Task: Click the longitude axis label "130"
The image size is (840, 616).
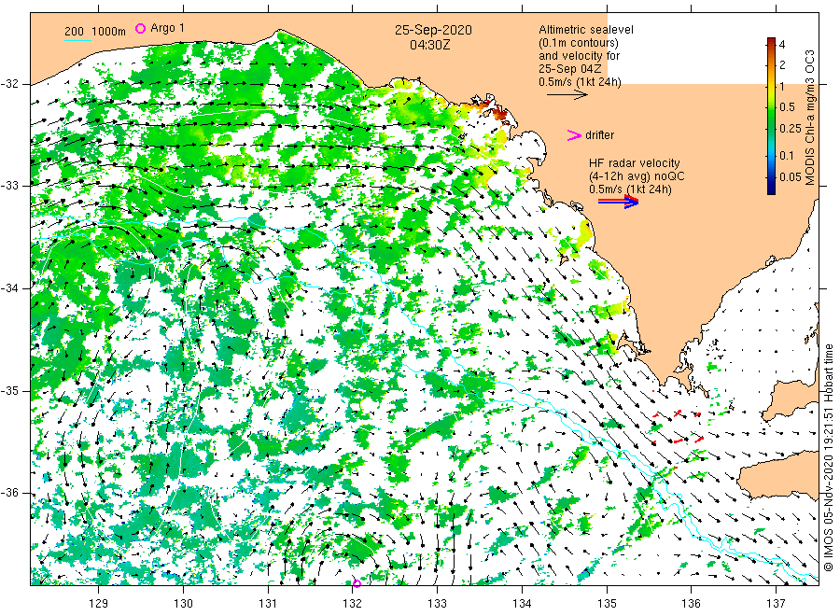Action: 183,603
